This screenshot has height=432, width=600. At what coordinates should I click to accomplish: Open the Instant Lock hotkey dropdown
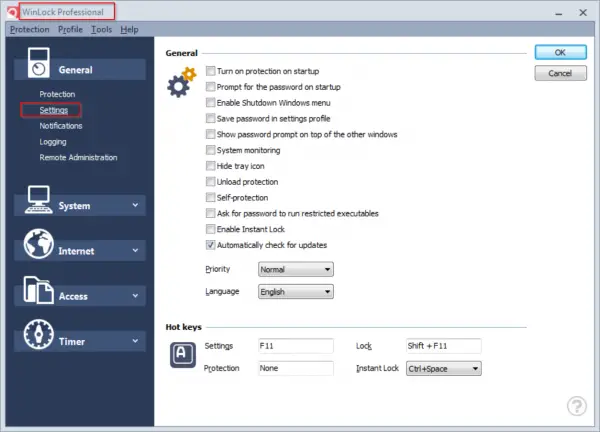(x=443, y=368)
